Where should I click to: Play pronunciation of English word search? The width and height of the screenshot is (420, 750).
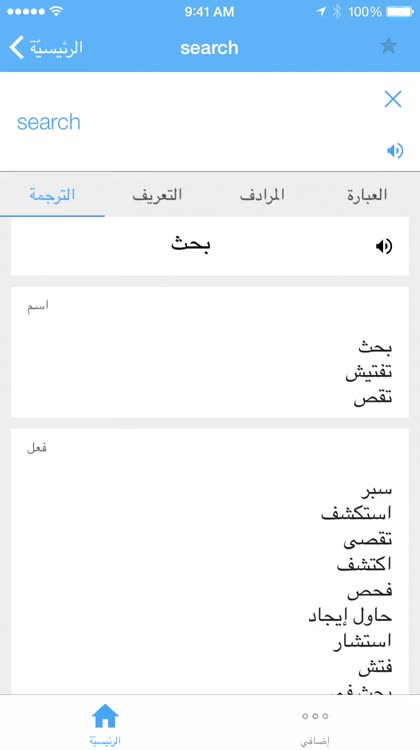(x=395, y=151)
